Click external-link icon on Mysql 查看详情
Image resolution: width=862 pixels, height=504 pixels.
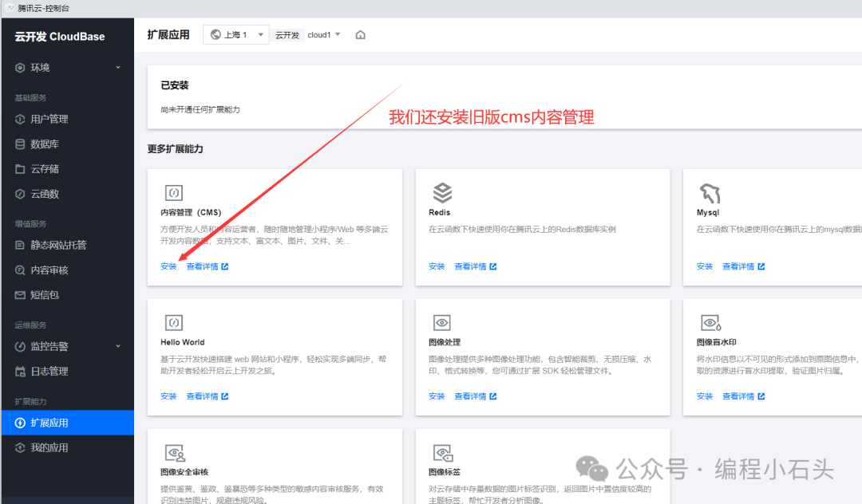(x=761, y=266)
